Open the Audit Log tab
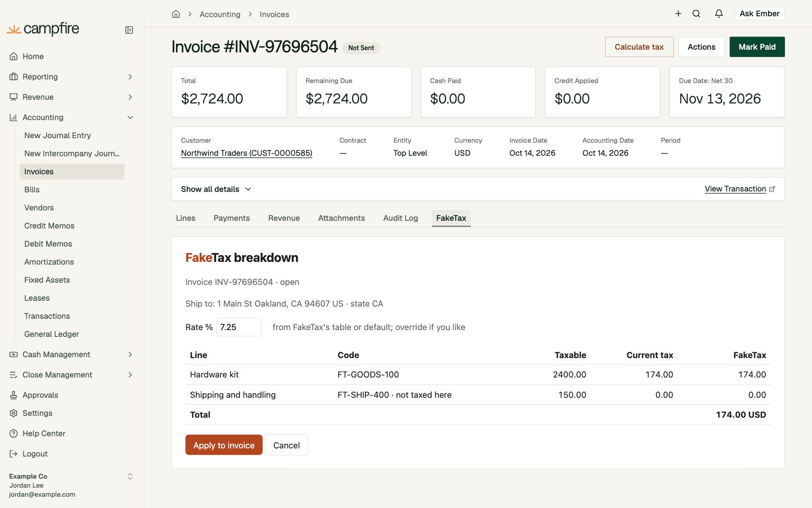The image size is (812, 508). [x=401, y=218]
